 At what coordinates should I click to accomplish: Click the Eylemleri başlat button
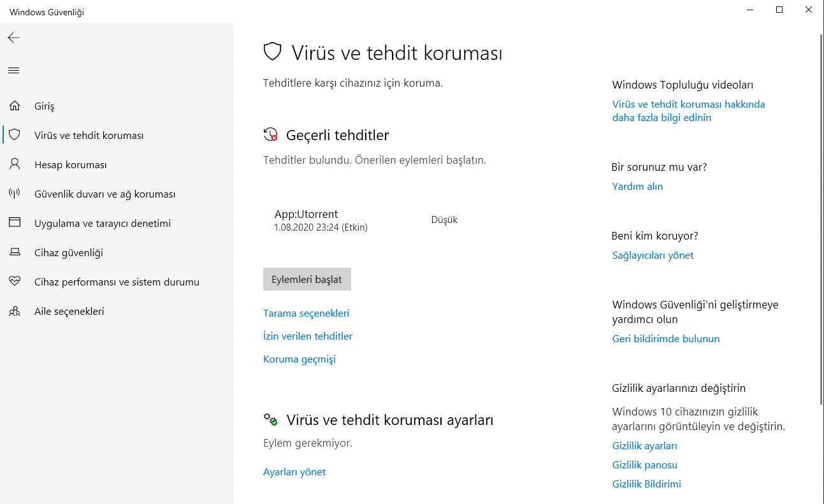[307, 279]
